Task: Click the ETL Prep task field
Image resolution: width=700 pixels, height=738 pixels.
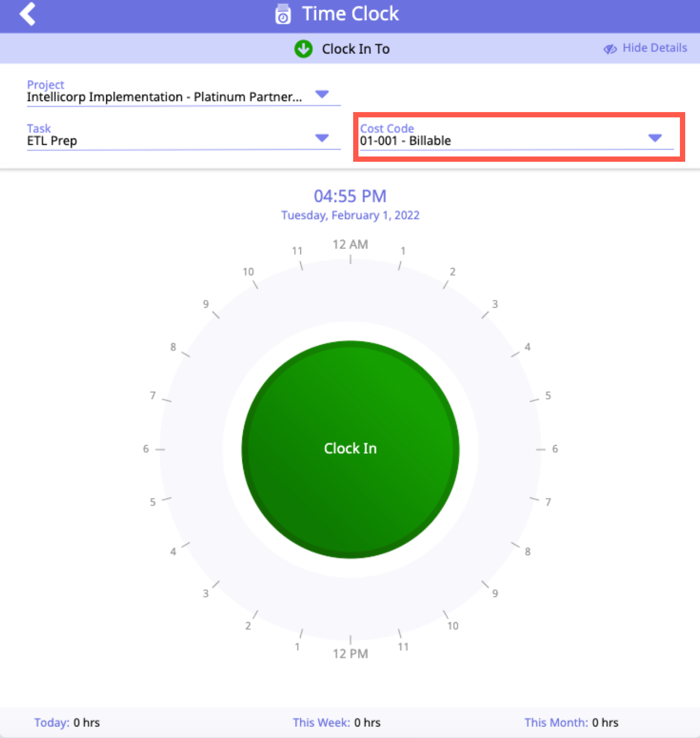Action: [x=52, y=141]
